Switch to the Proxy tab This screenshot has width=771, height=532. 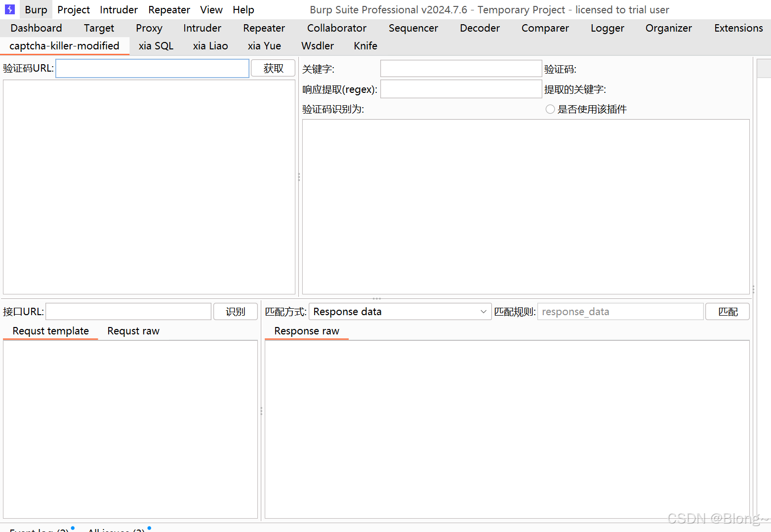(149, 28)
